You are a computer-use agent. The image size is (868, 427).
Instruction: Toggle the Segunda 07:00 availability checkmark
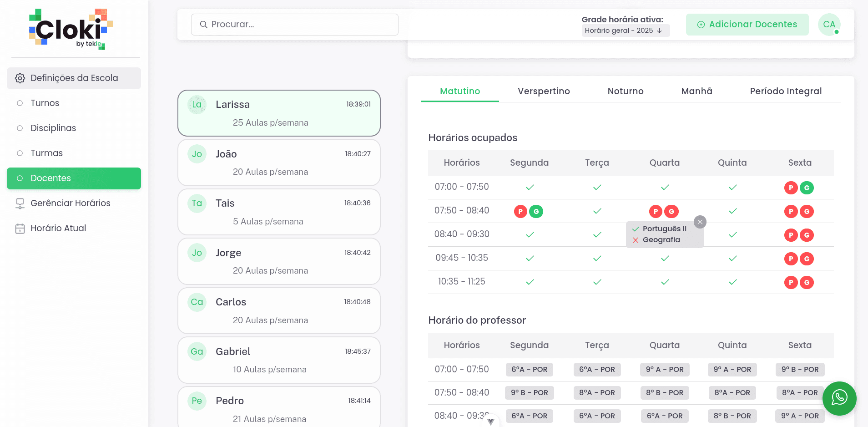[x=530, y=187]
